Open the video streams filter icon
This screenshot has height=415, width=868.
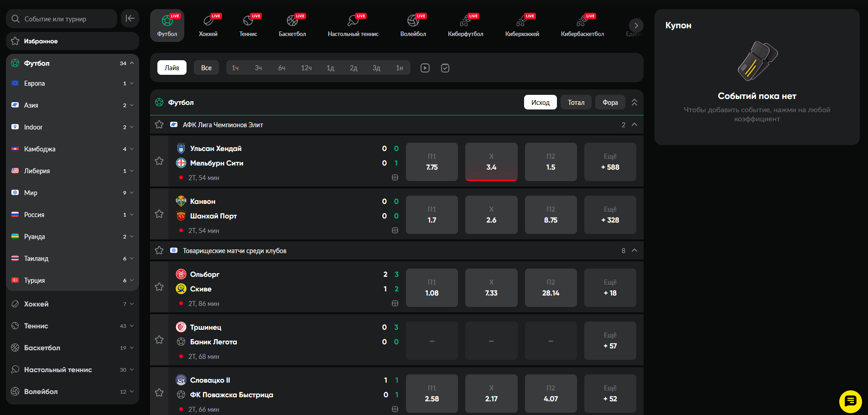(x=425, y=67)
